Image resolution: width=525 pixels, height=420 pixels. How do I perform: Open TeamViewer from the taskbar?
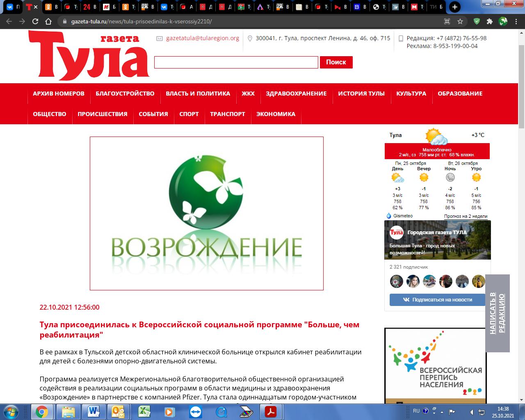click(x=196, y=412)
